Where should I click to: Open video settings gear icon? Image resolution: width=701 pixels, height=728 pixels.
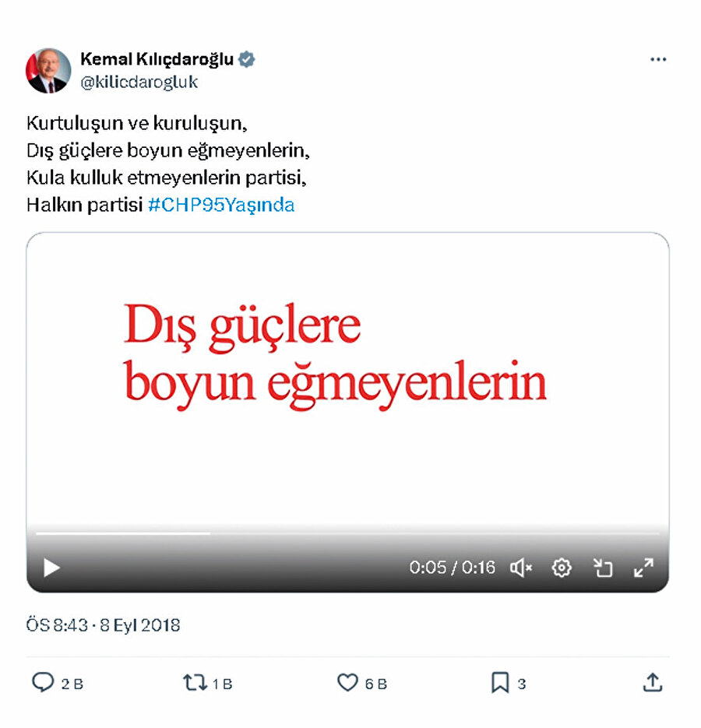point(561,568)
